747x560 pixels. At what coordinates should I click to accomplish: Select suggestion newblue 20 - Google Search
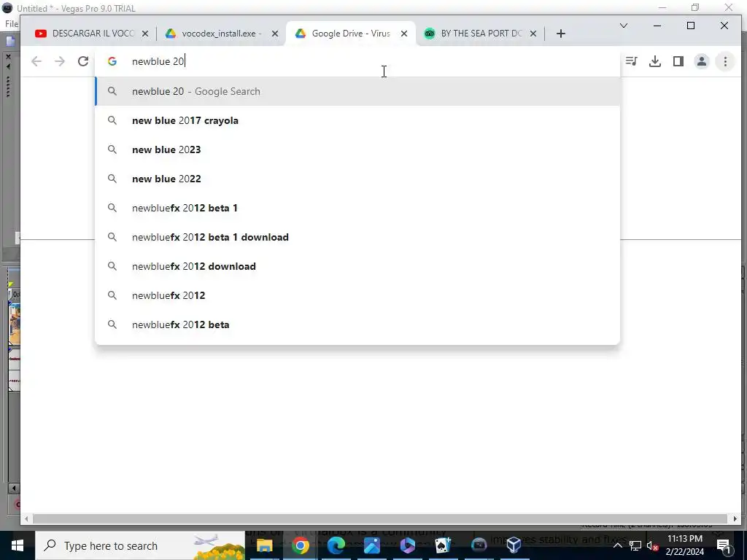pos(357,91)
